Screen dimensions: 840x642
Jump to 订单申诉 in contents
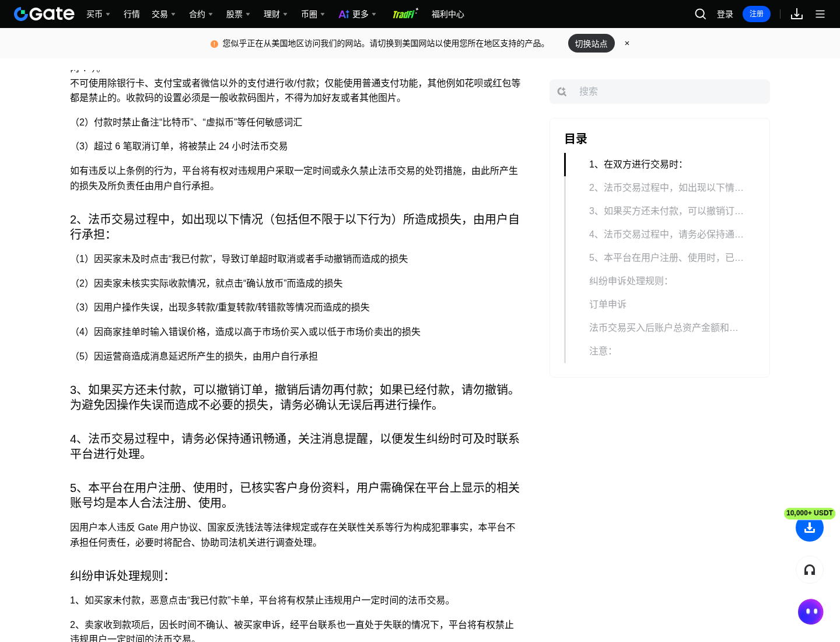pyautogui.click(x=608, y=305)
